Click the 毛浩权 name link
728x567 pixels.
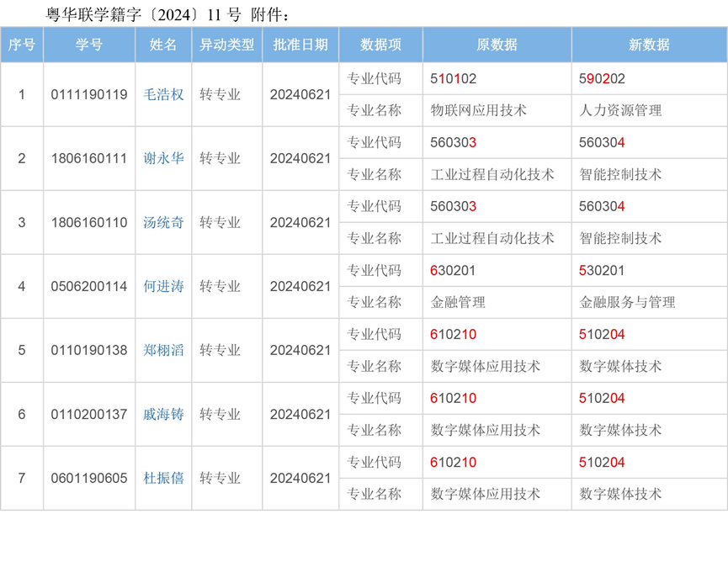pyautogui.click(x=163, y=94)
